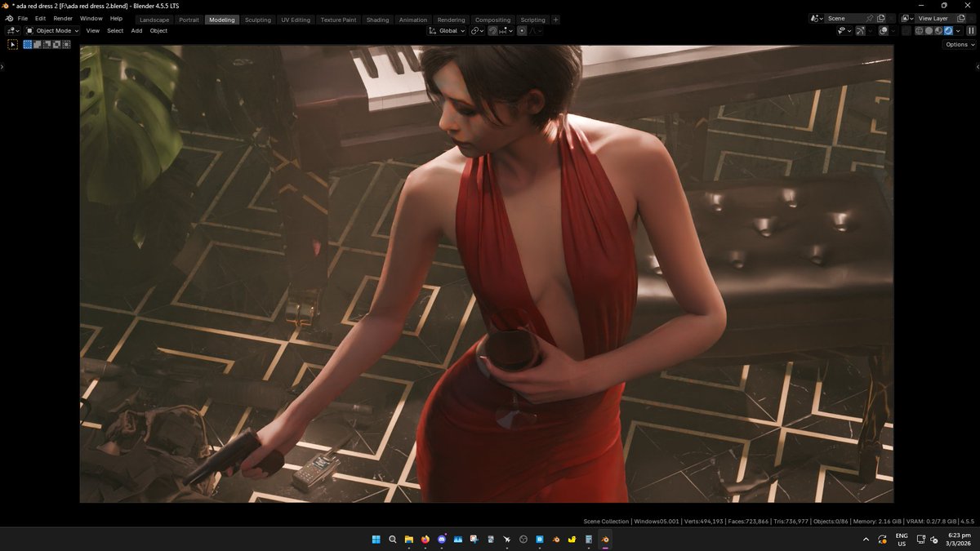980x551 pixels.
Task: Open the scene browse icon
Action: tap(817, 18)
